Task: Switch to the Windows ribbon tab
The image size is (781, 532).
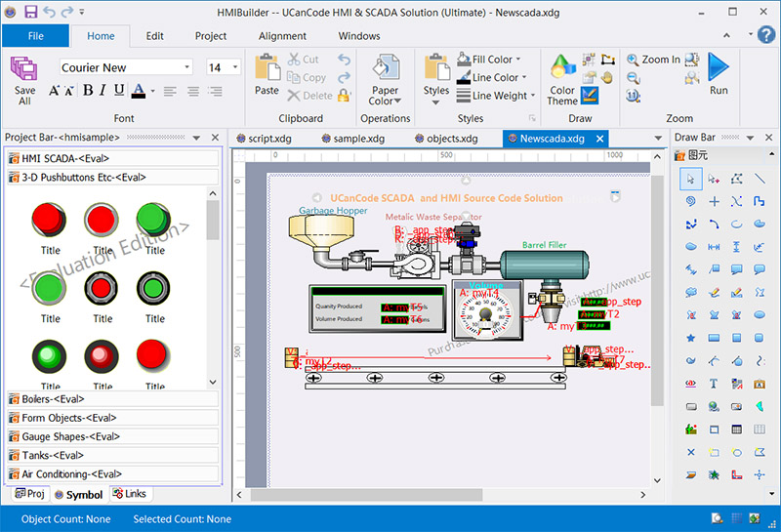Action: [359, 36]
